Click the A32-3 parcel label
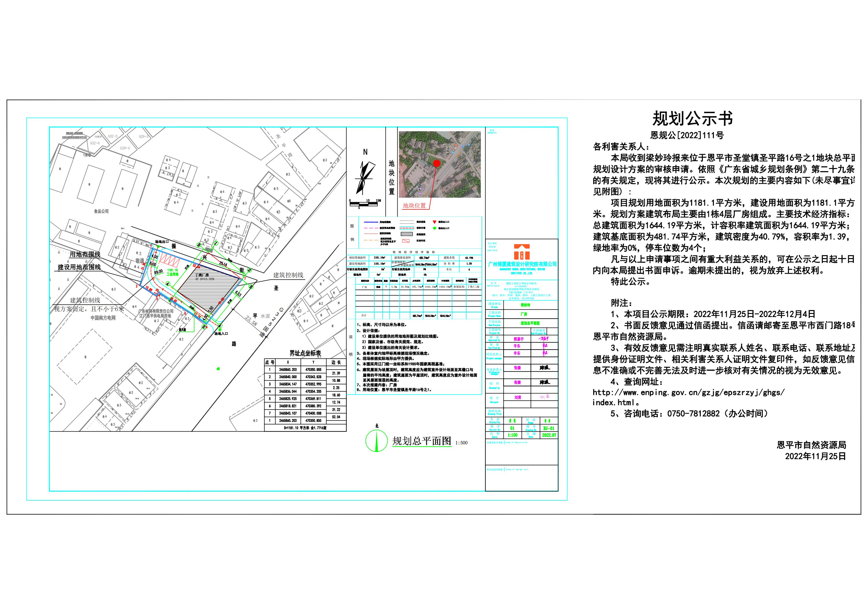Screen dimensions: 868x614 pos(112,136)
